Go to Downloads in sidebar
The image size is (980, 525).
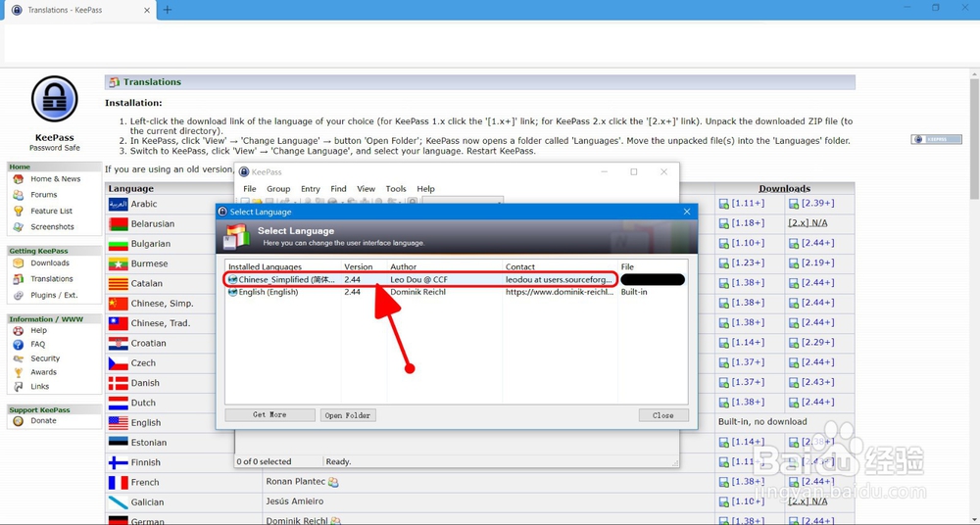pyautogui.click(x=50, y=263)
